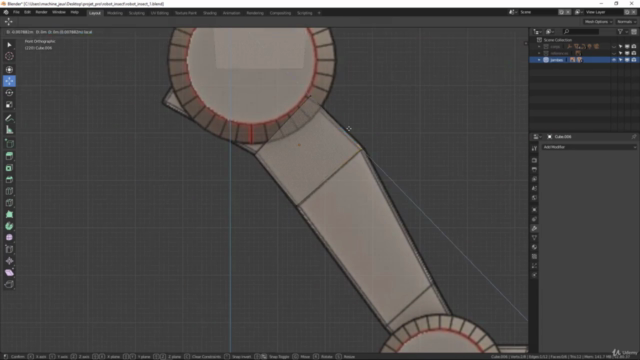
Task: Activate the 3D Cursor tool
Action: click(x=9, y=56)
